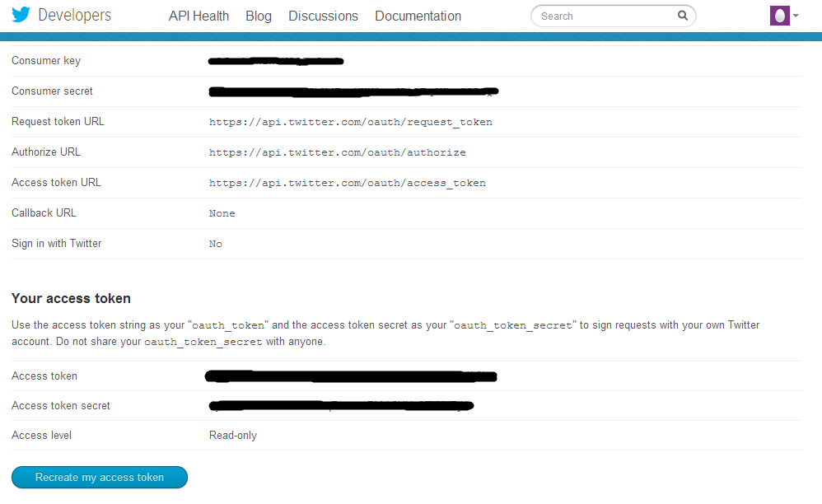Click the Callback URL label
The image size is (822, 504).
44,212
